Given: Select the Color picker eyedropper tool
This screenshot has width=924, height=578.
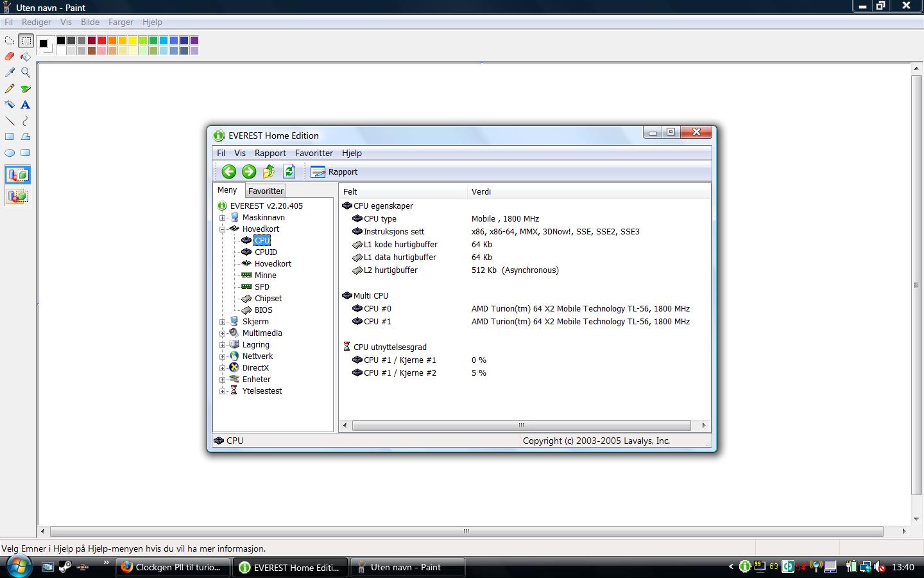Looking at the screenshot, I should click(10, 73).
